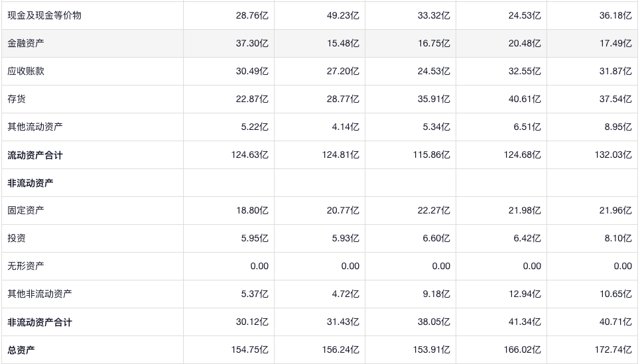The image size is (640, 364).
Task: Select the 非流动资产合计 row header
Action: (40, 322)
